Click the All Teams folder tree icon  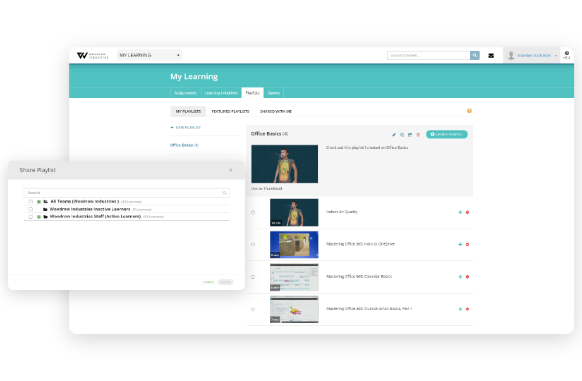point(46,202)
